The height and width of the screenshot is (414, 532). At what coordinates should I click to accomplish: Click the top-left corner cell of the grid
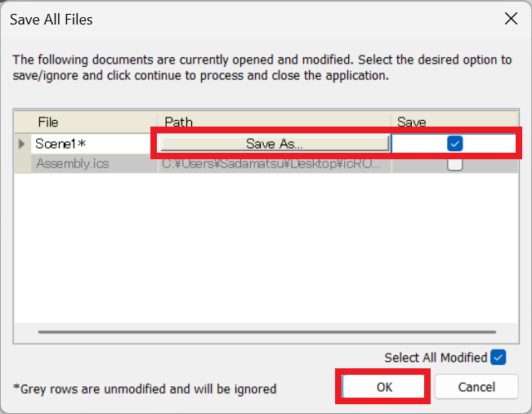(x=22, y=122)
